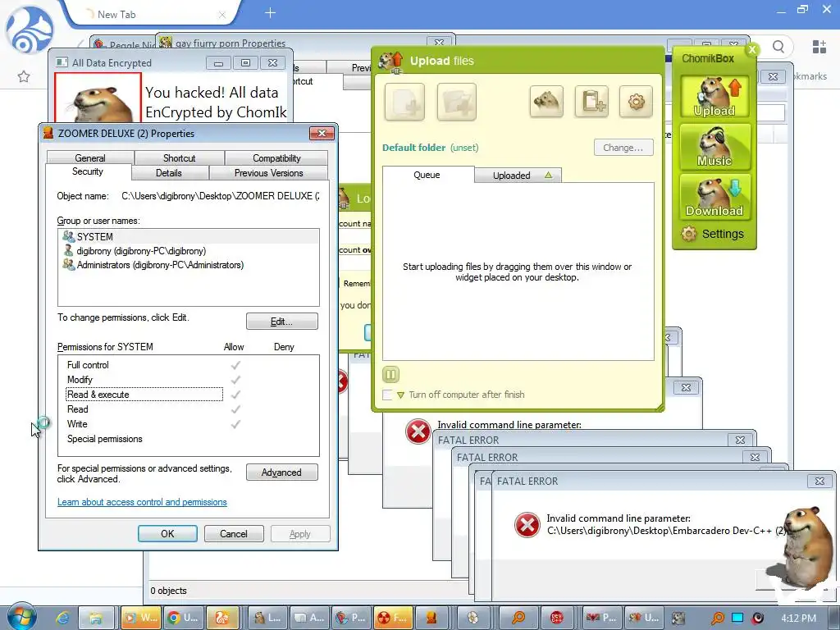Click the browser apps grid icon
The height and width of the screenshot is (630, 840).
point(819,47)
